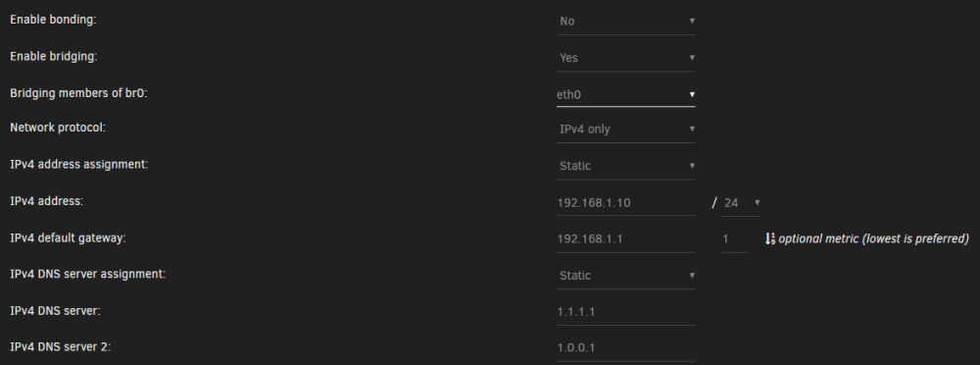Click the arrow on the eth0 bridging members select
980x365 pixels.
(692, 94)
